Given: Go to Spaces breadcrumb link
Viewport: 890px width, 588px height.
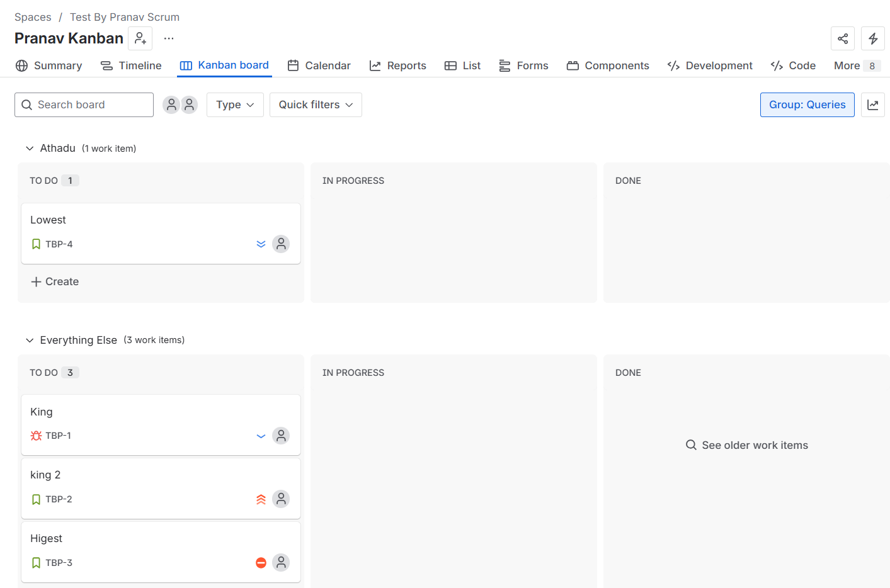Looking at the screenshot, I should pos(33,18).
